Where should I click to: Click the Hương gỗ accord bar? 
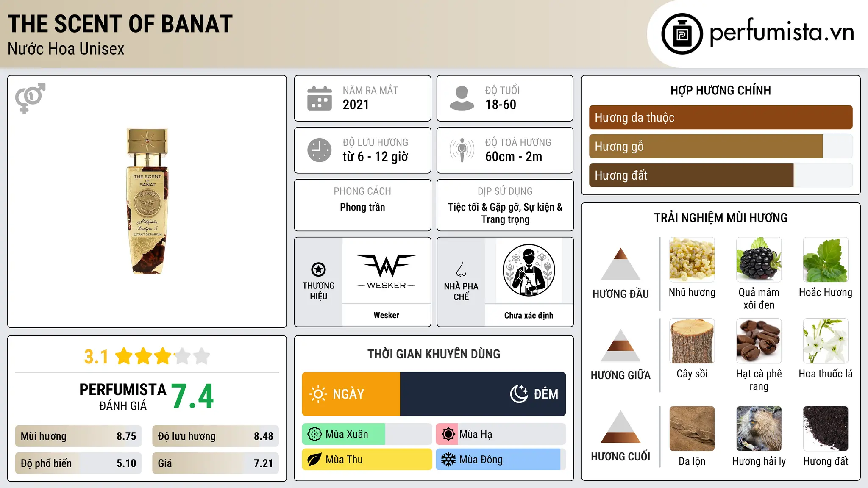click(x=721, y=146)
